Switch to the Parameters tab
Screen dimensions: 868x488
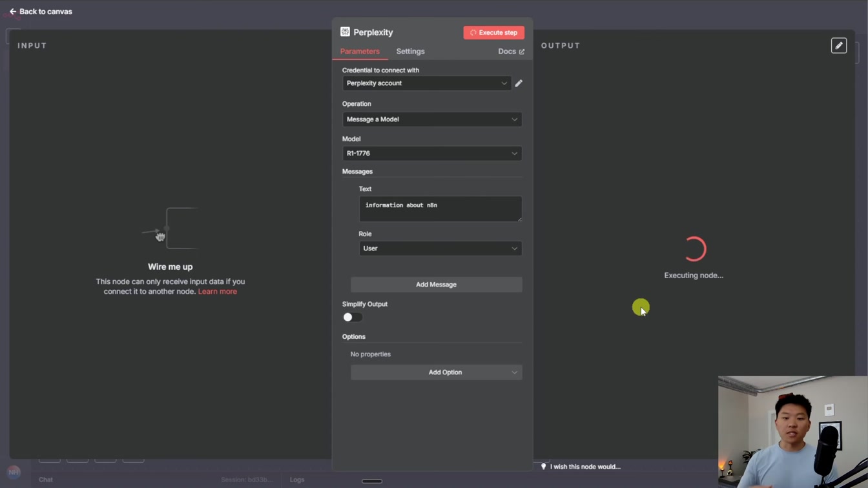(x=360, y=51)
